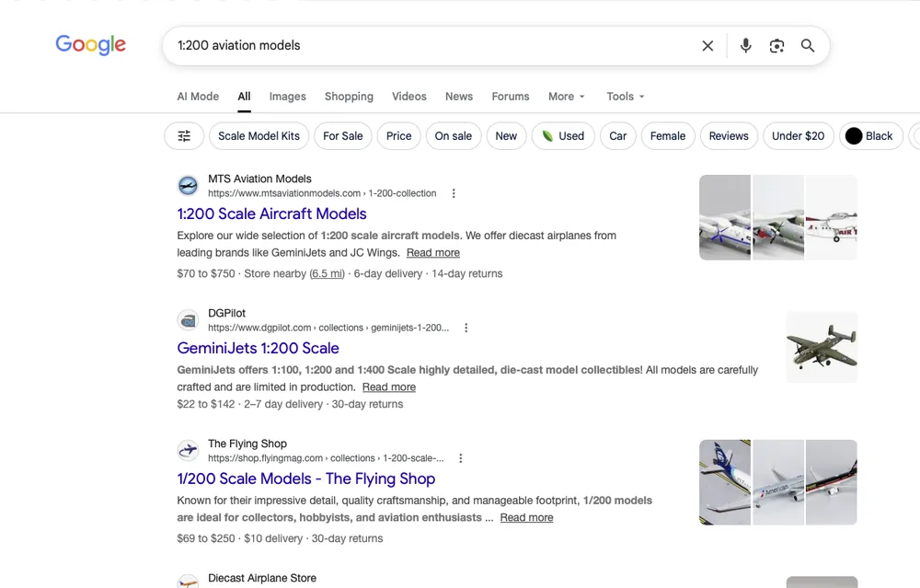The width and height of the screenshot is (920, 588).
Task: Click Diecast Airplane Store site favicon
Action: [188, 582]
